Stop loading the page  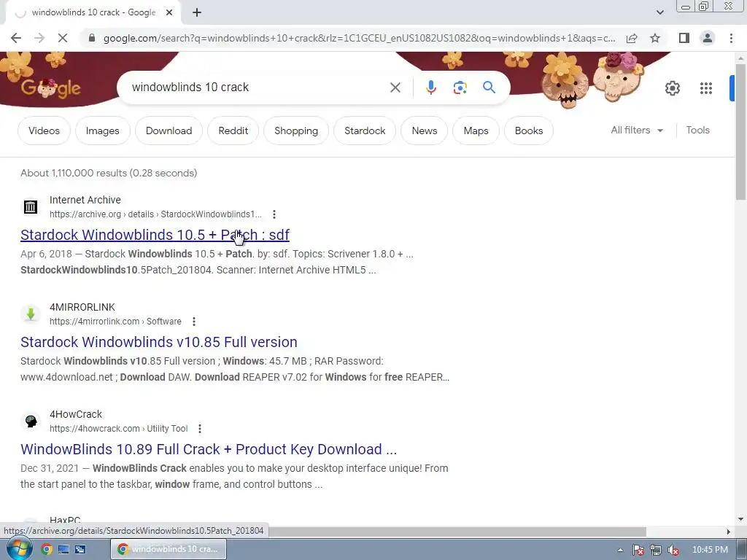63,38
